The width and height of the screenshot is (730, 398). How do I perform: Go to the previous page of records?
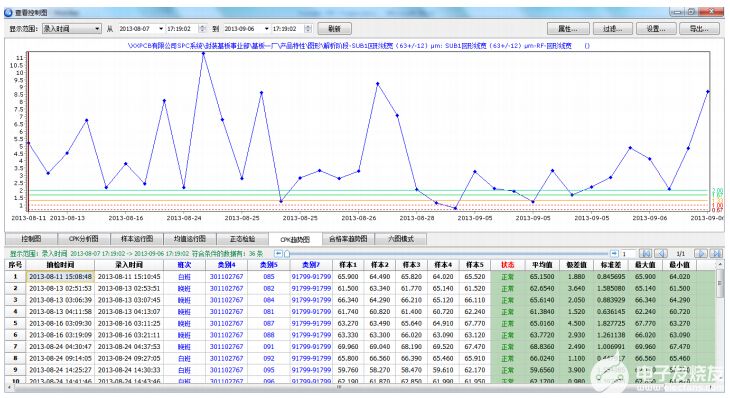pyautogui.click(x=661, y=254)
